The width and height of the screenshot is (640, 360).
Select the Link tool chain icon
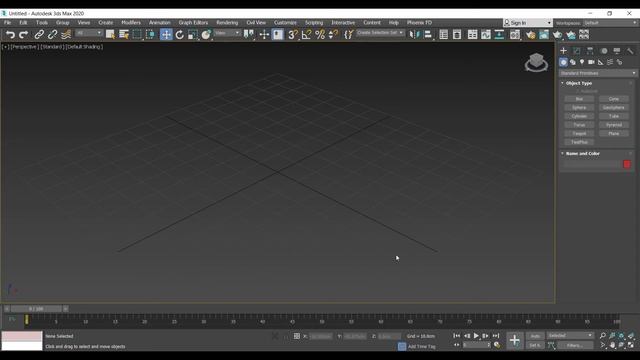tap(39, 35)
